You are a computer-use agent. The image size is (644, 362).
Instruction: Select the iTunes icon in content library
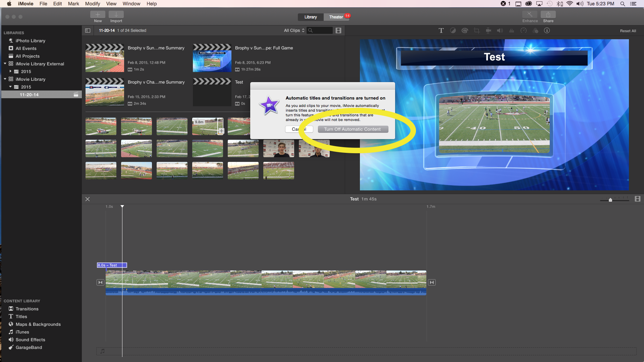pyautogui.click(x=11, y=332)
